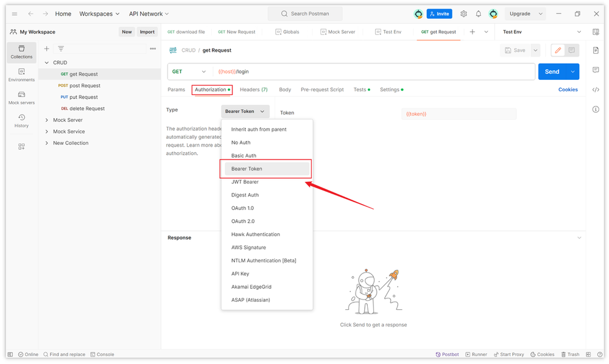
Task: Open the code snippet panel on the right
Action: coord(596,89)
